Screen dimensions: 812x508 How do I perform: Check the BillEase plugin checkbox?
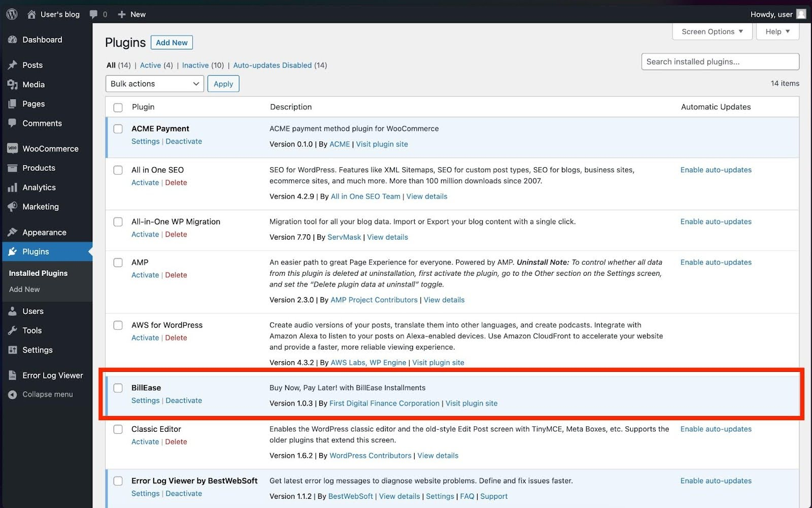point(118,388)
